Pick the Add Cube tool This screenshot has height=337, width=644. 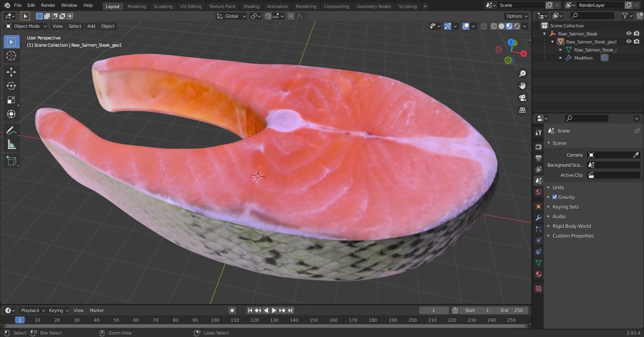tap(11, 161)
